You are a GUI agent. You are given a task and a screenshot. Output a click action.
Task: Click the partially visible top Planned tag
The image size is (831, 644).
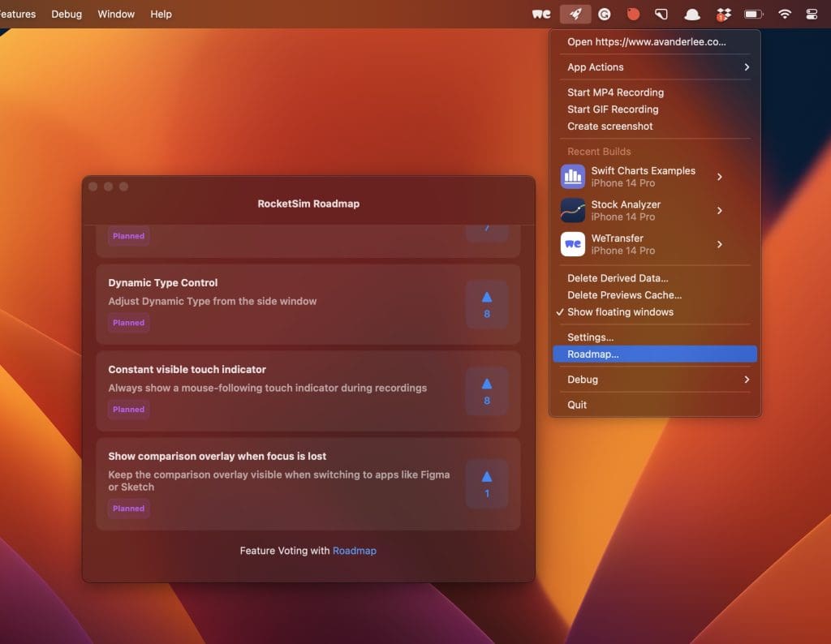pos(128,236)
